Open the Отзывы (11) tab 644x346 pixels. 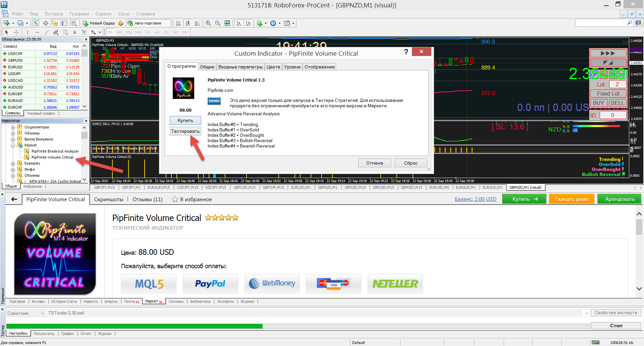(148, 199)
